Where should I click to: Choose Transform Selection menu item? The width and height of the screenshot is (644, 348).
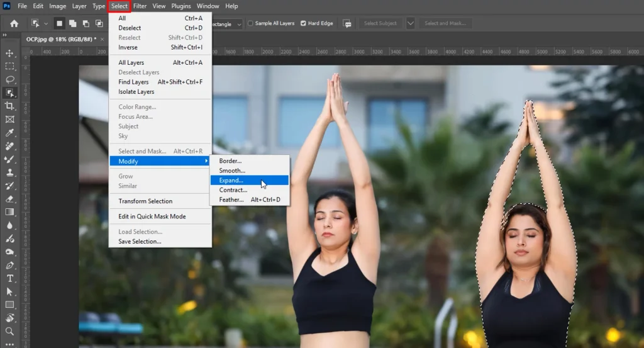click(160, 201)
